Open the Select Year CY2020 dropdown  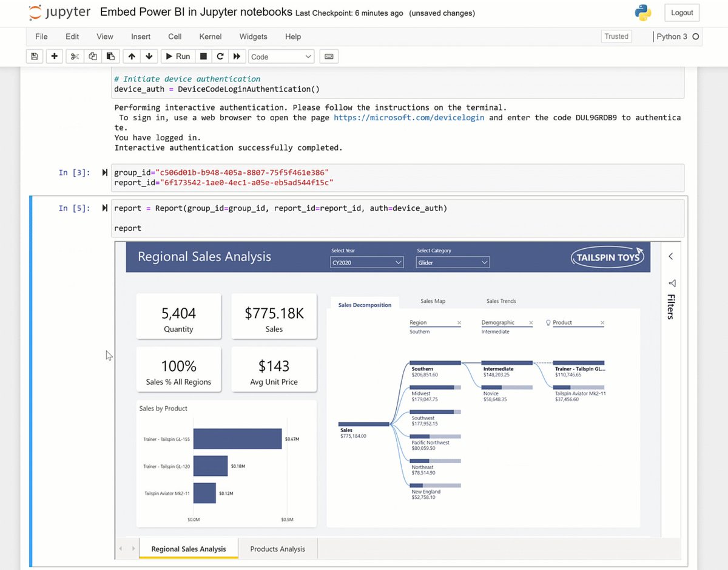coord(367,262)
